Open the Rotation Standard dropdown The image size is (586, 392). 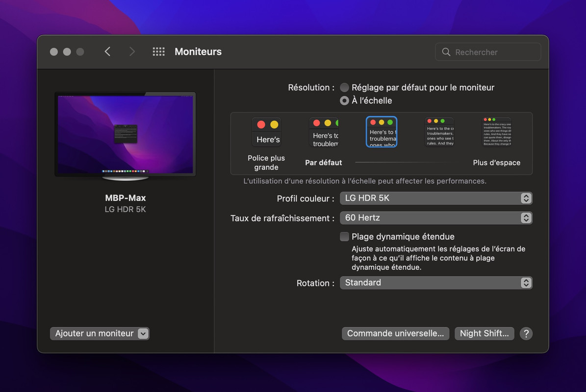tap(436, 283)
